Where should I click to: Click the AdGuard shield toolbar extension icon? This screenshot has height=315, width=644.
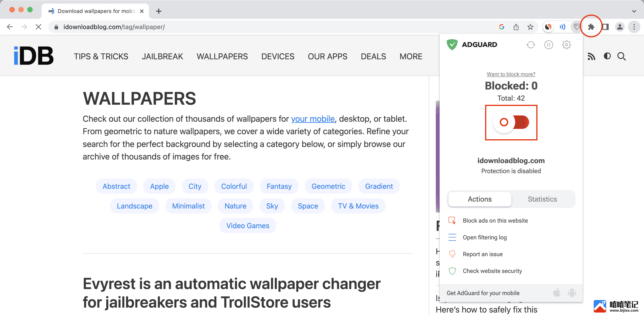coord(577,27)
